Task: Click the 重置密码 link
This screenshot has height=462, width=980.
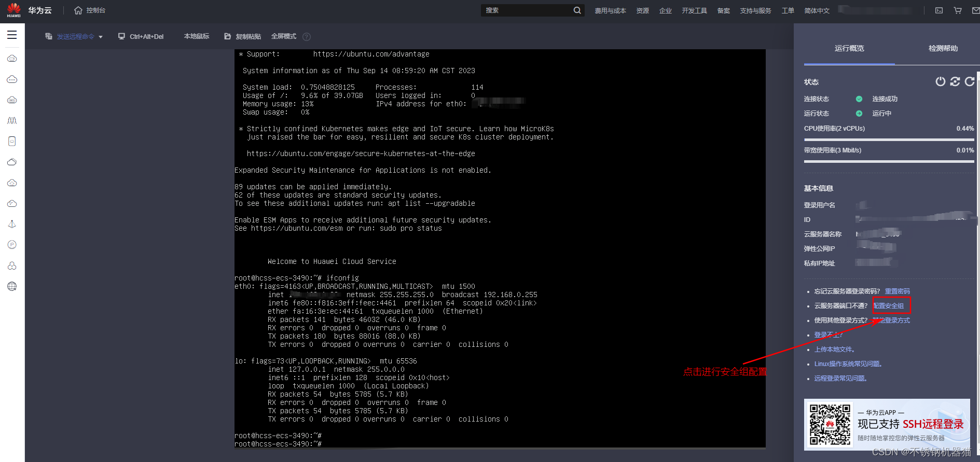Action: 898,291
